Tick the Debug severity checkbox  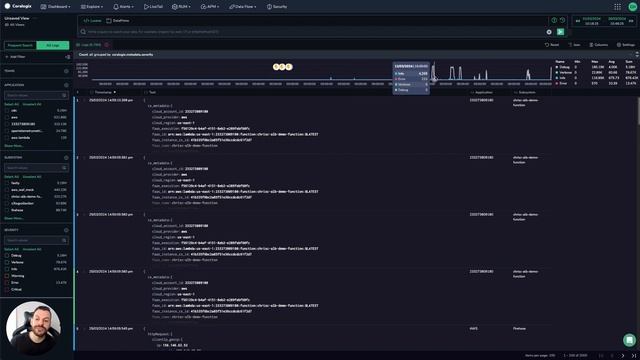click(7, 256)
